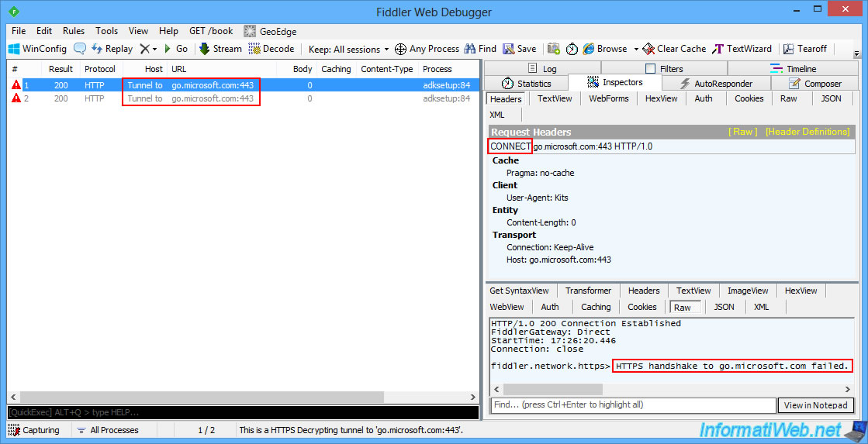Screen dimensions: 868x444
Task: Click the Decode toolbar button
Action: pyautogui.click(x=271, y=49)
